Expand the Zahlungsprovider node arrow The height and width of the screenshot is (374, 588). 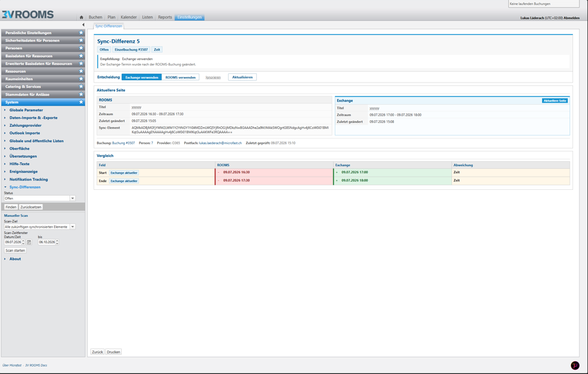(5, 126)
